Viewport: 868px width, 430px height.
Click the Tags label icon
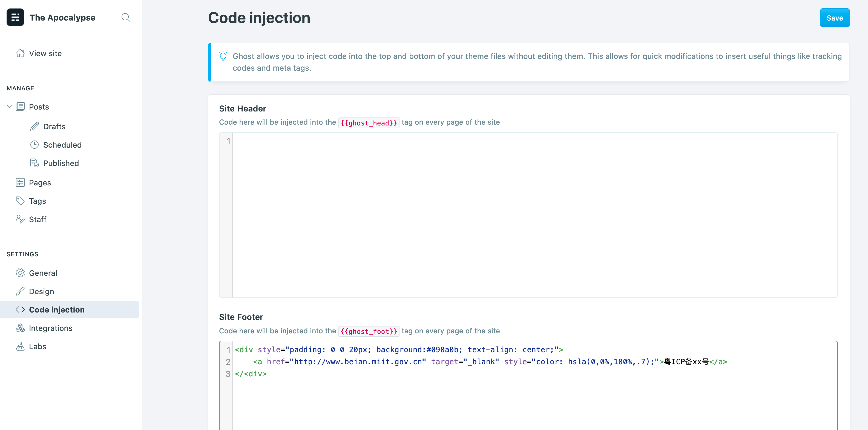point(20,201)
